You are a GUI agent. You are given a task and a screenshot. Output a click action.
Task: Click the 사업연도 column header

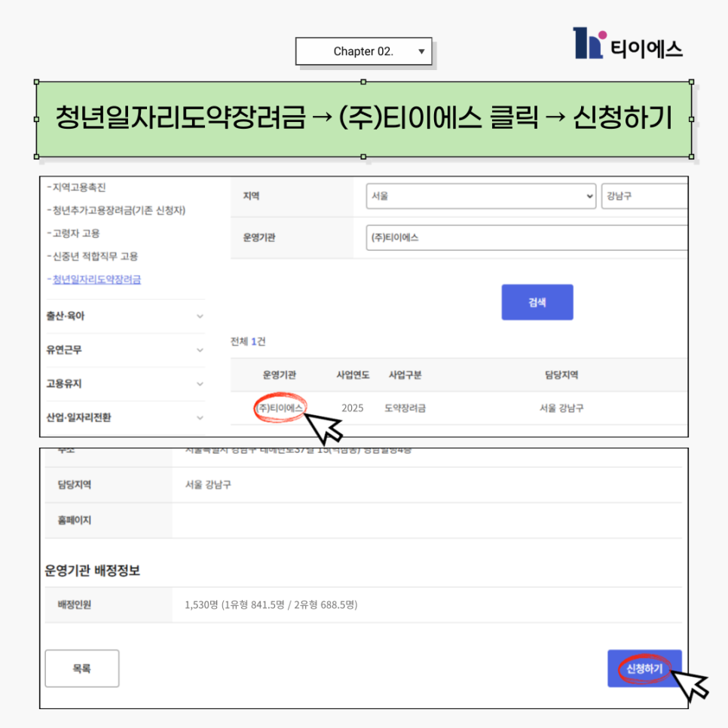coord(353,375)
